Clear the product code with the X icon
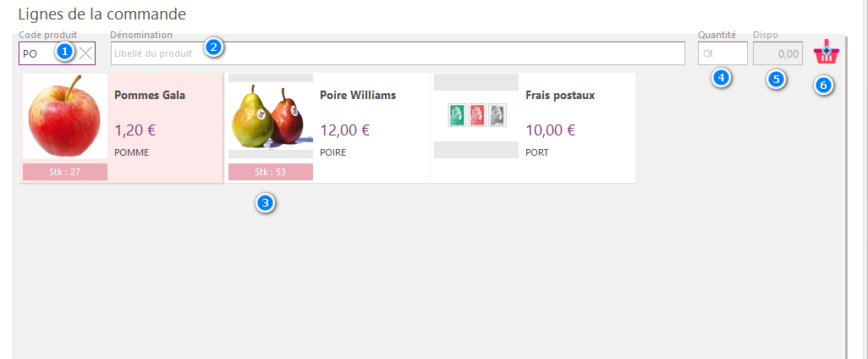This screenshot has height=359, width=868. pyautogui.click(x=86, y=53)
